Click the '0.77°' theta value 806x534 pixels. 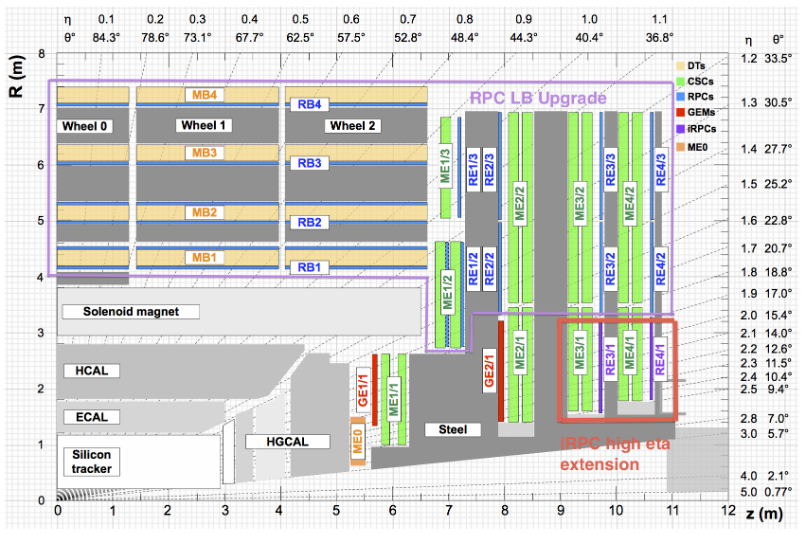pyautogui.click(x=777, y=492)
